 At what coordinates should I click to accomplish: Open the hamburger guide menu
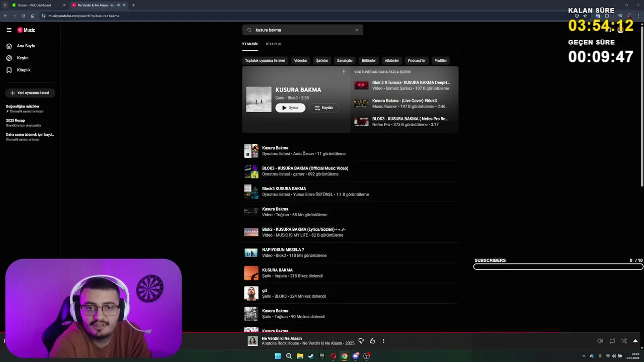click(9, 30)
